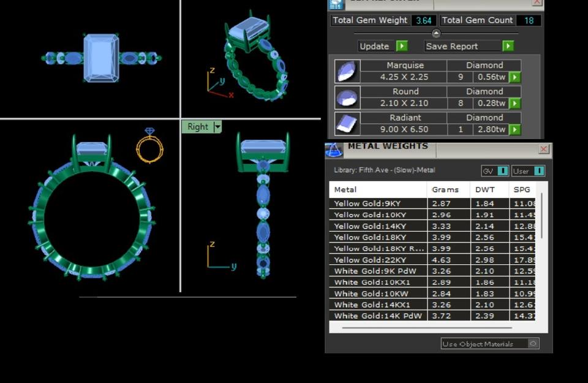Toggle the Use Object Materials option
This screenshot has height=383, width=588.
coord(533,344)
